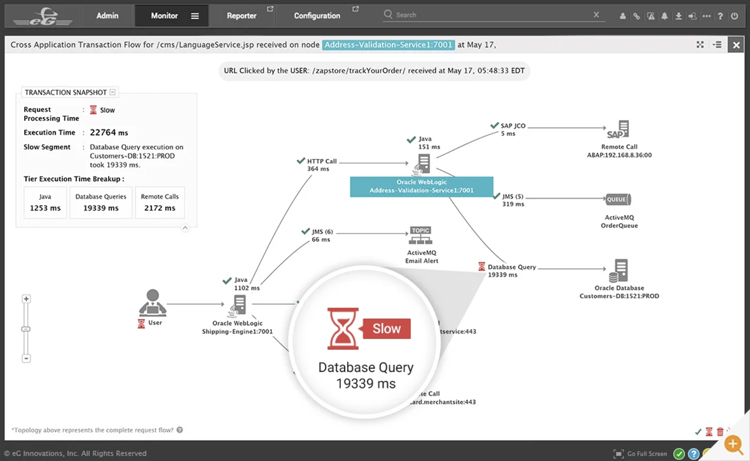Open the list view menu icon

pos(717,44)
